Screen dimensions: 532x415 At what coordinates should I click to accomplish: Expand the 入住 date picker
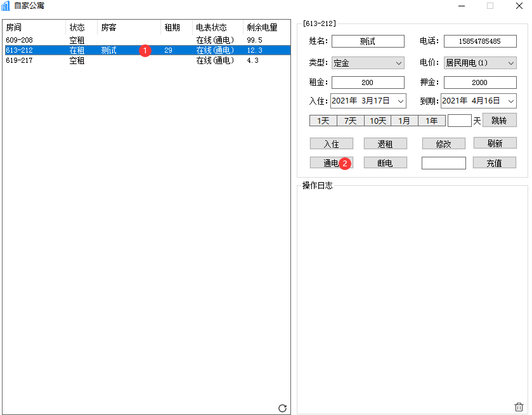point(401,101)
